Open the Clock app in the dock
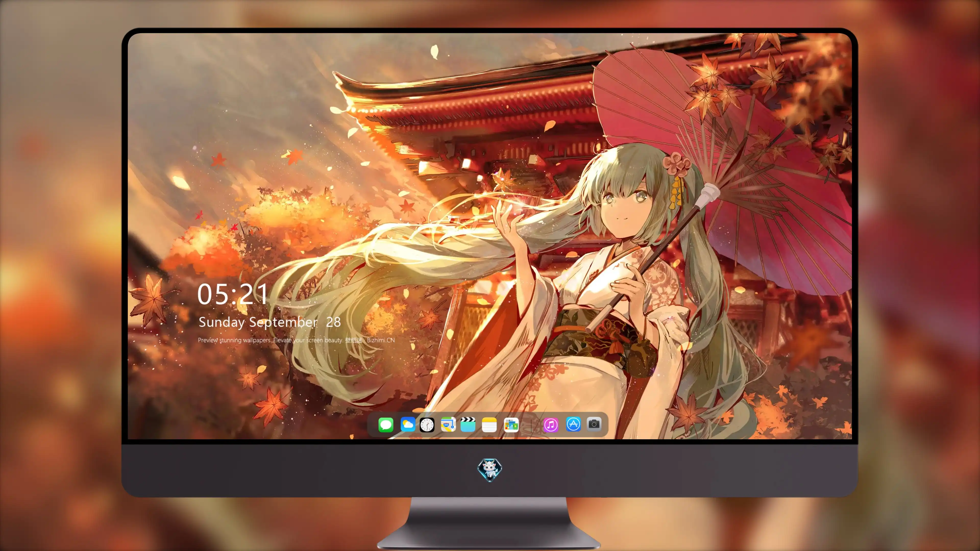This screenshot has width=980, height=551. pyautogui.click(x=427, y=424)
